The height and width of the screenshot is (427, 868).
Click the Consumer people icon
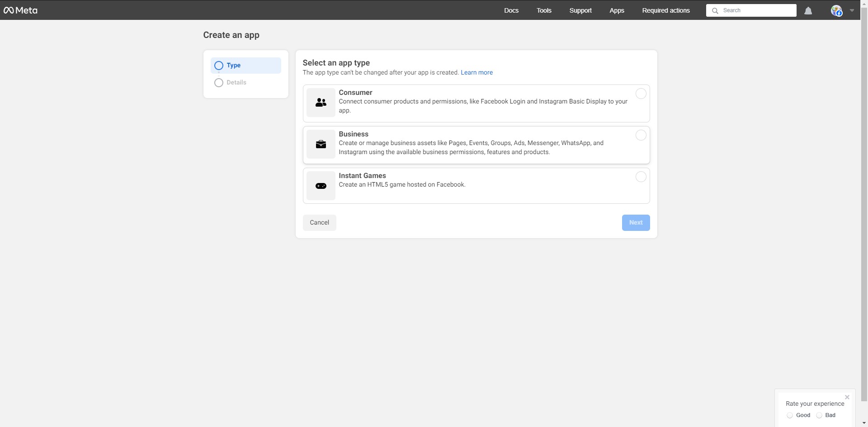[x=321, y=103]
